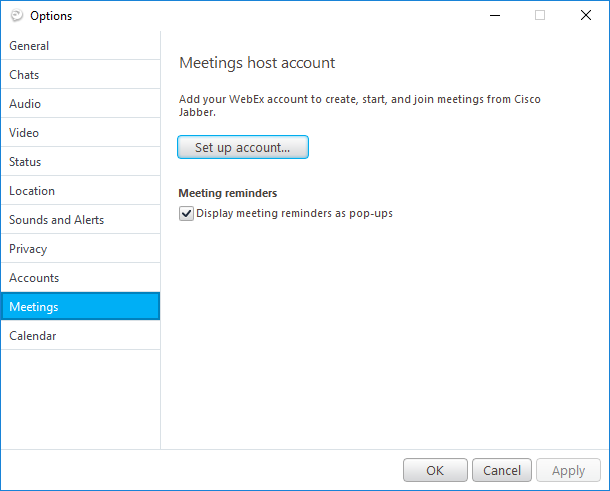Select the Location category
This screenshot has width=610, height=491.
81,191
